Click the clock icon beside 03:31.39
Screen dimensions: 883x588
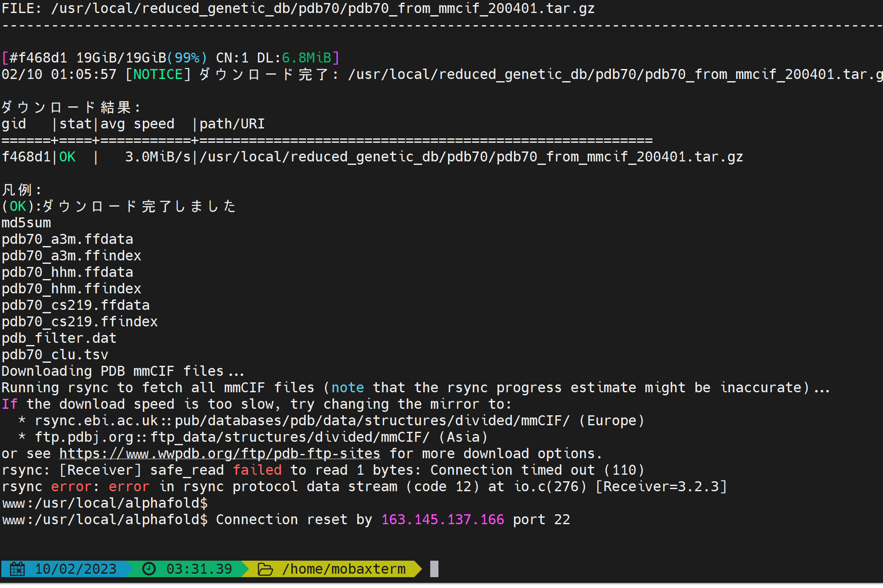pos(149,569)
